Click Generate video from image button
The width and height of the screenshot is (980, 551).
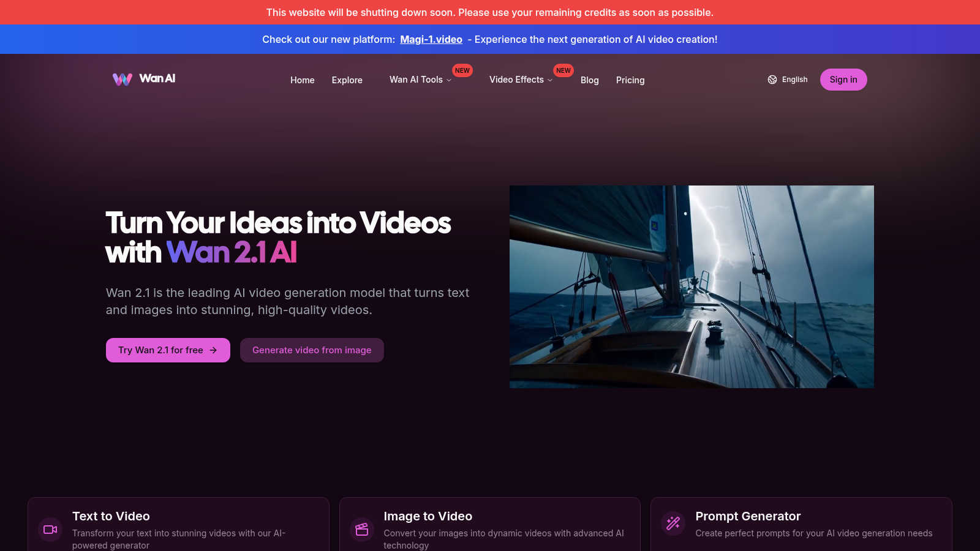312,350
